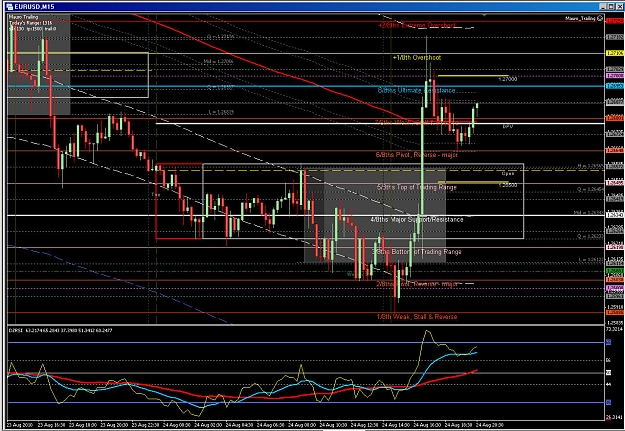Screen dimensions: 625x431
Task: Select the '+1/8th Overshoot' yellow label
Action: click(x=417, y=58)
